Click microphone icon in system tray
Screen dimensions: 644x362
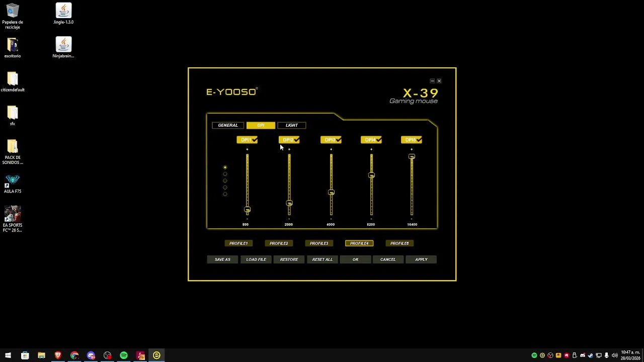pyautogui.click(x=607, y=355)
